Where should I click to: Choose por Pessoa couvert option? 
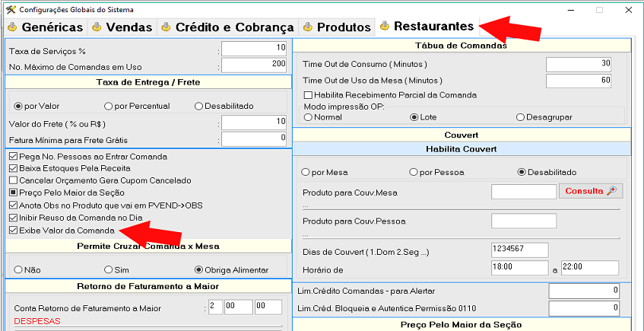click(414, 172)
